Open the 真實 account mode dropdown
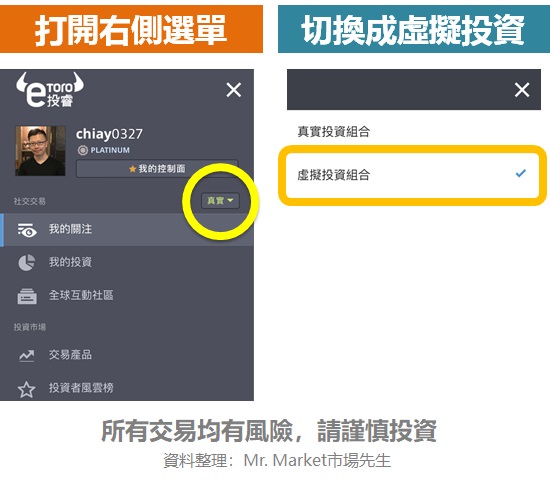Viewport: 550px width, 480px height. pos(220,201)
